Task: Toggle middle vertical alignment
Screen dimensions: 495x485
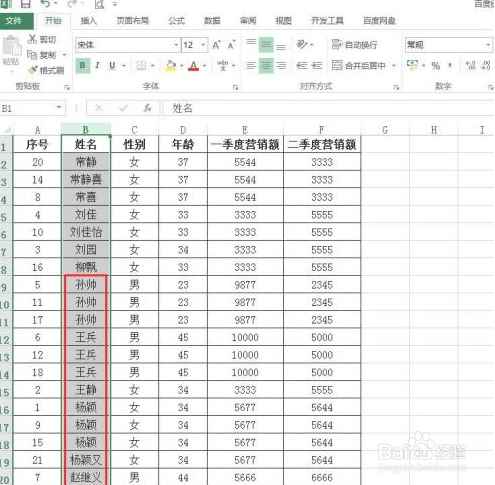Action: point(266,44)
